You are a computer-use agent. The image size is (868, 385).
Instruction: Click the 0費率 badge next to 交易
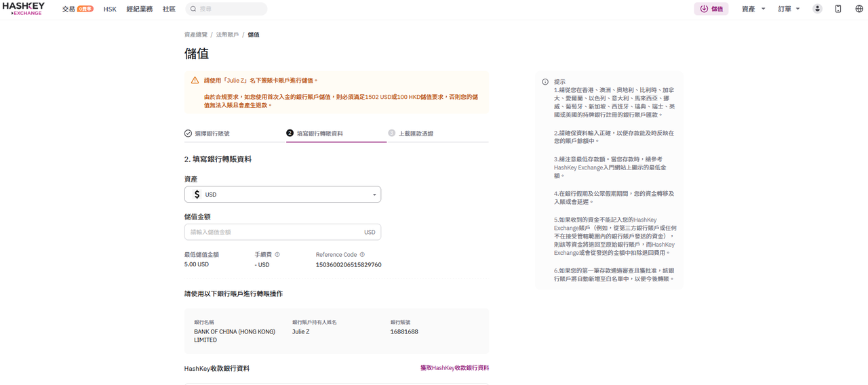(85, 9)
